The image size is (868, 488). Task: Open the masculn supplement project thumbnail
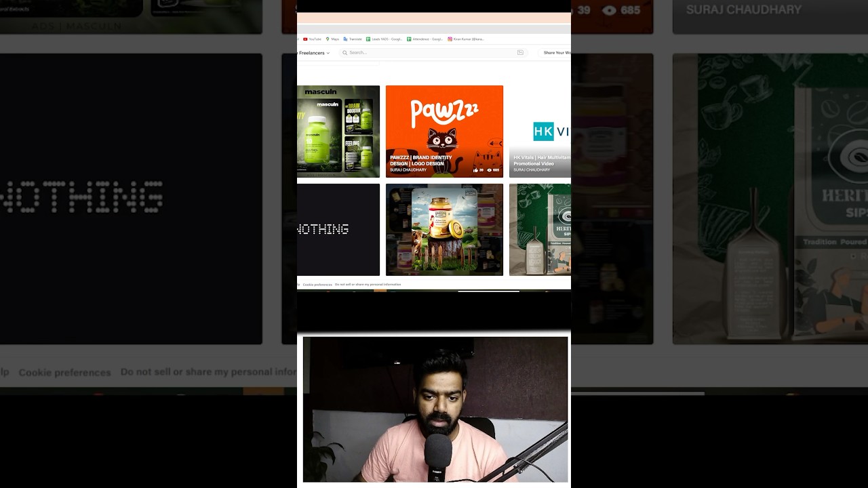click(x=338, y=131)
